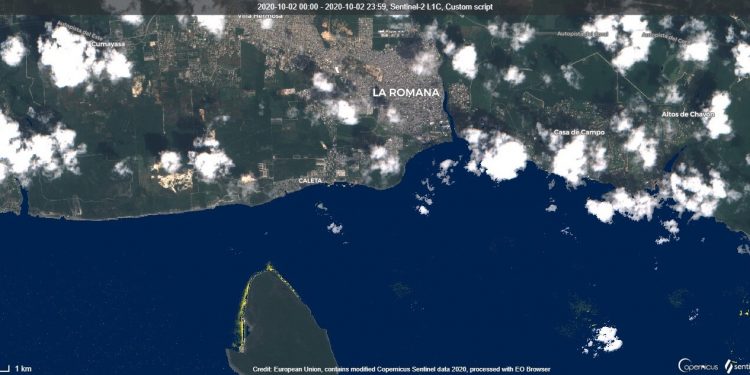This screenshot has height=375, width=750.
Task: Click the European Union credit text
Action: point(401,369)
